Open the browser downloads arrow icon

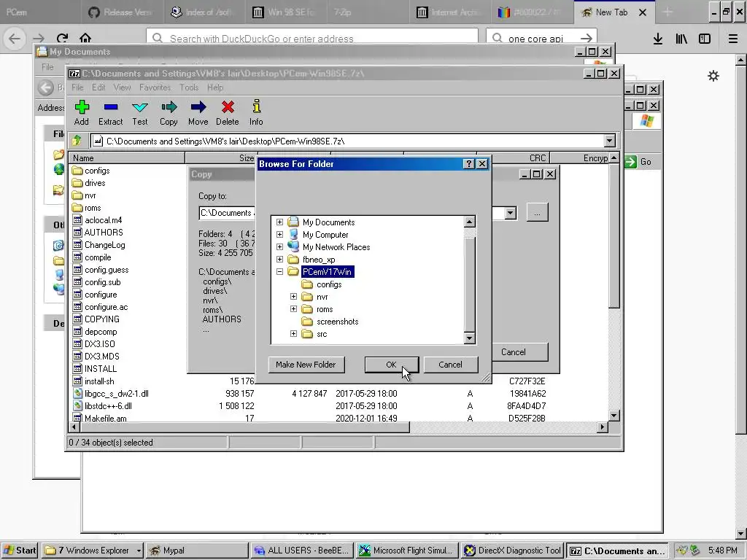[658, 39]
